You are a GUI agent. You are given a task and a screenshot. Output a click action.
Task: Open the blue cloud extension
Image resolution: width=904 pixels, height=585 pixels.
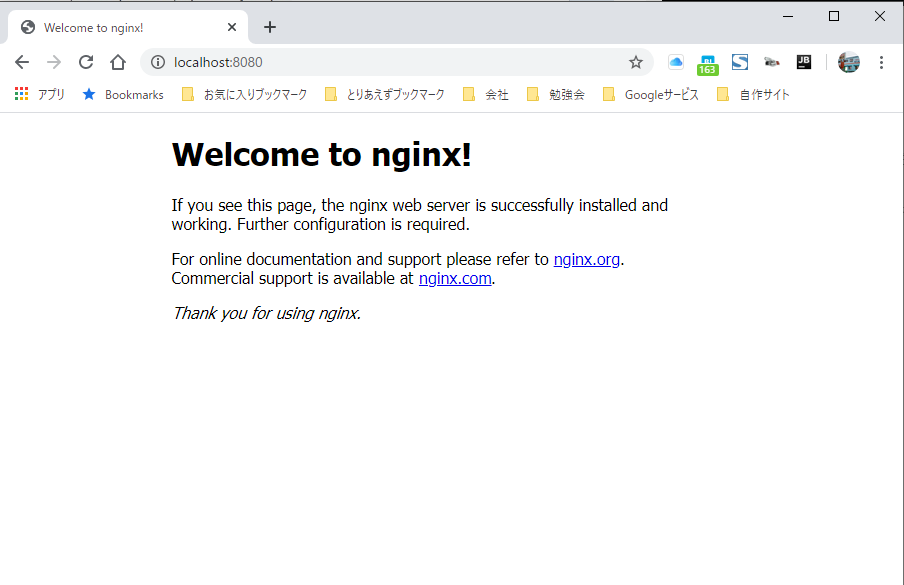[x=676, y=62]
